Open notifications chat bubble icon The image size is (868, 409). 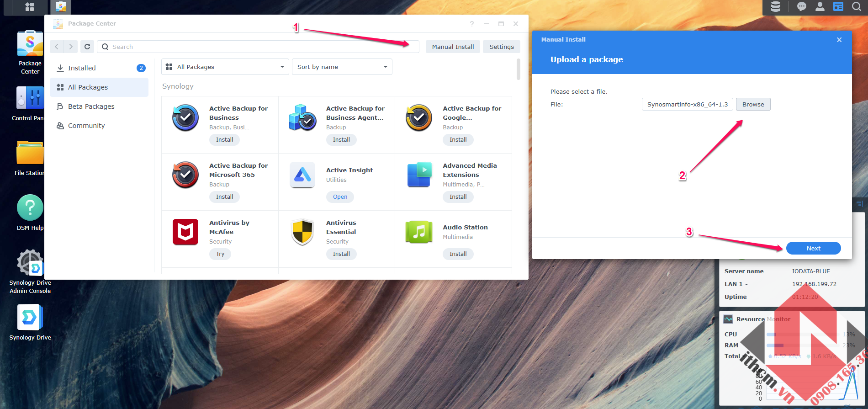click(801, 6)
